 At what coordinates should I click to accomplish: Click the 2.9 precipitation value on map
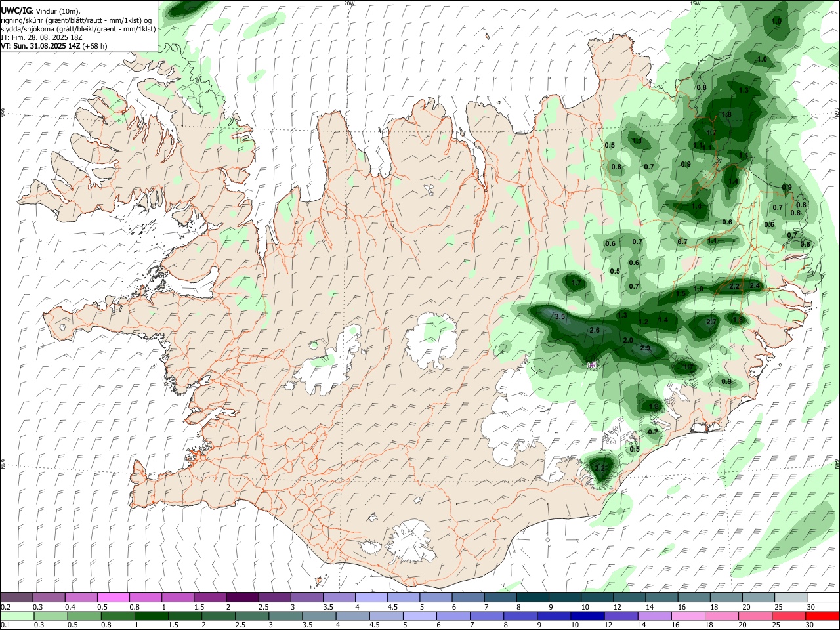click(x=645, y=348)
